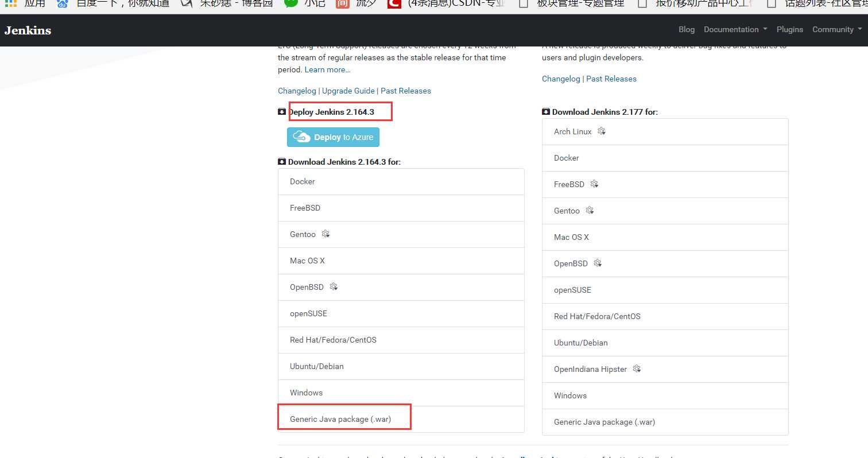Select OpenBSD in the Jenkins 2.164.3 list
The image size is (868, 458).
coord(401,287)
